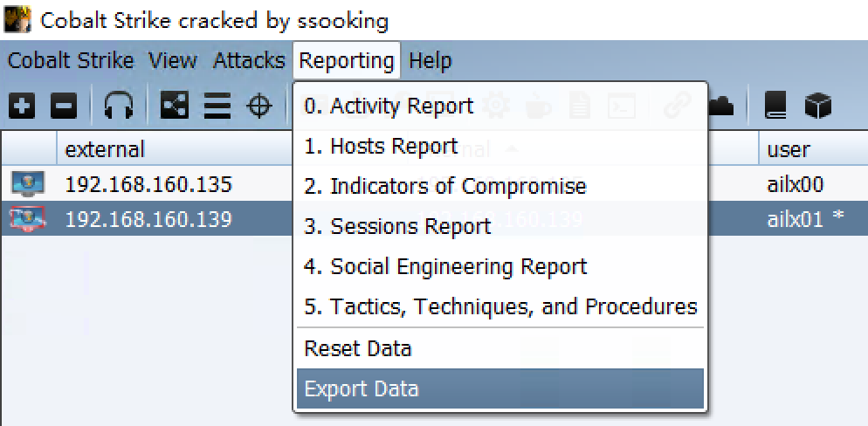Viewport: 868px width, 426px height.
Task: Open the Cobalt Strike menu
Action: (x=71, y=61)
